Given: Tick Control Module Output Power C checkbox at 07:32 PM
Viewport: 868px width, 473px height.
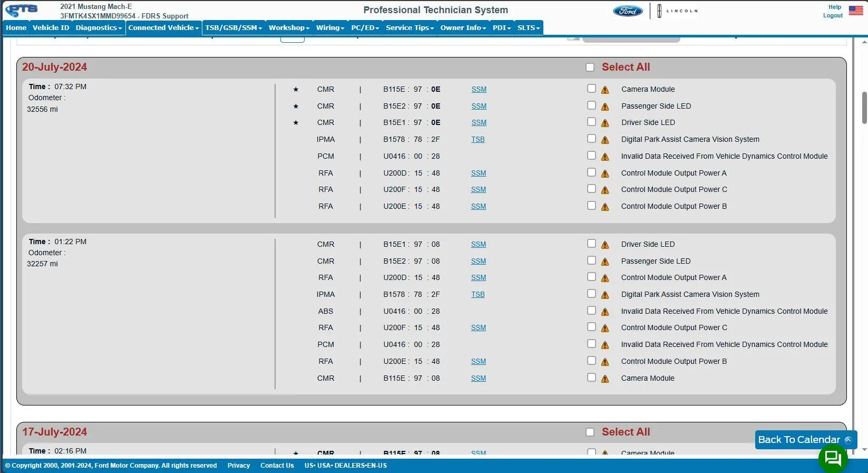Looking at the screenshot, I should point(591,189).
